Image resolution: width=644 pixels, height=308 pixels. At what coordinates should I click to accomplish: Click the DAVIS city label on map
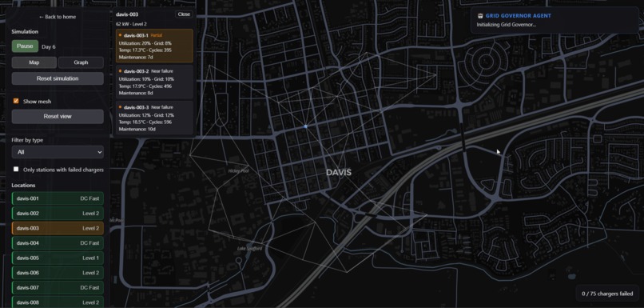[x=339, y=172]
